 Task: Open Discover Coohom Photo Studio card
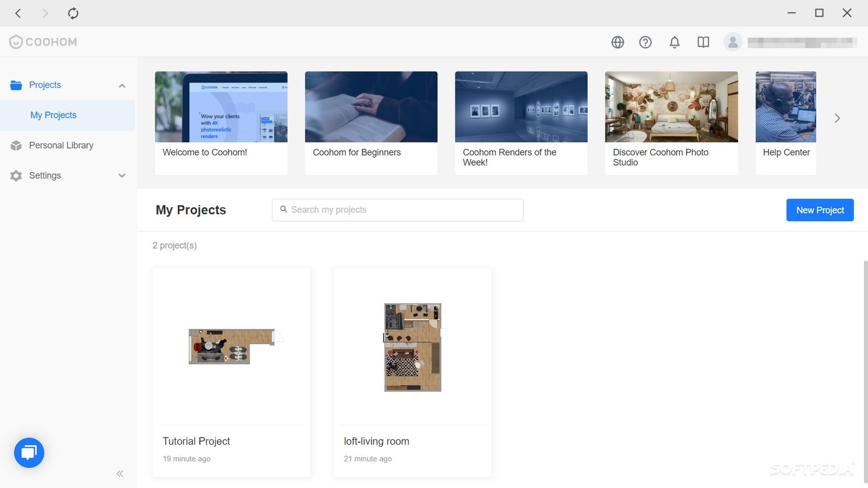pyautogui.click(x=671, y=123)
